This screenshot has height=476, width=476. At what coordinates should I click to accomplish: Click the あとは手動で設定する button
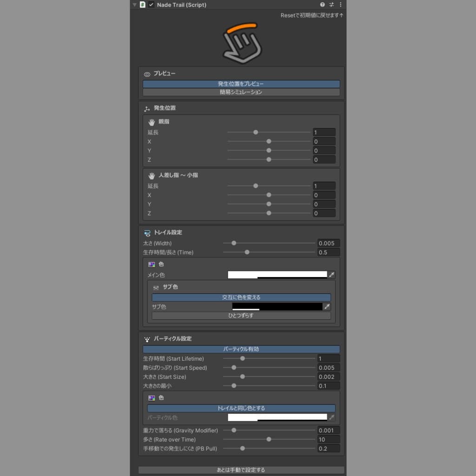241,470
